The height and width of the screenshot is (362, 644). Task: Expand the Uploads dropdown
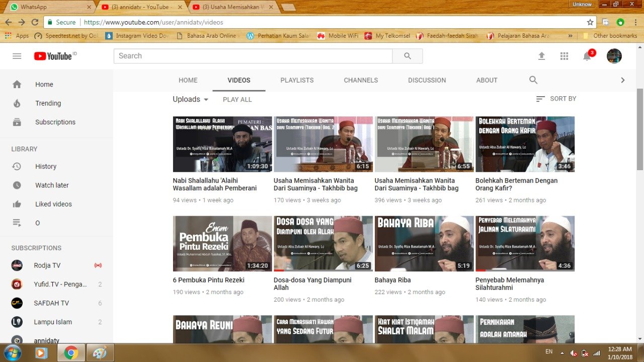click(x=191, y=99)
